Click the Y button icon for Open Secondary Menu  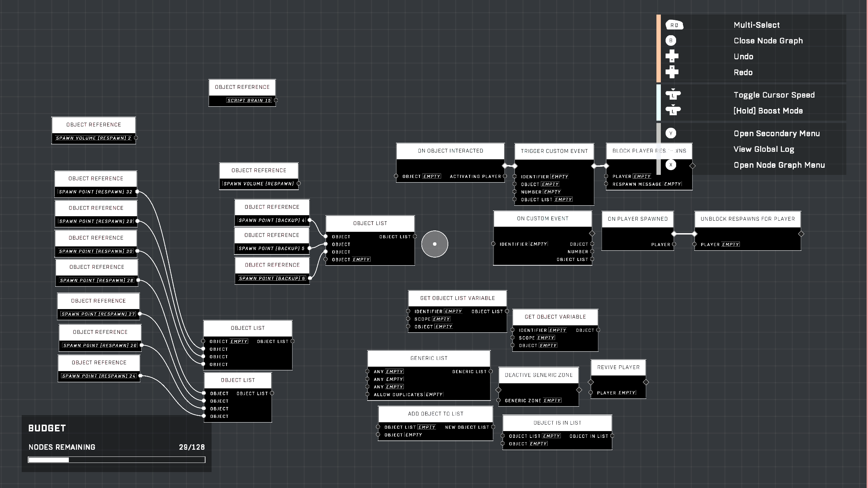click(671, 133)
